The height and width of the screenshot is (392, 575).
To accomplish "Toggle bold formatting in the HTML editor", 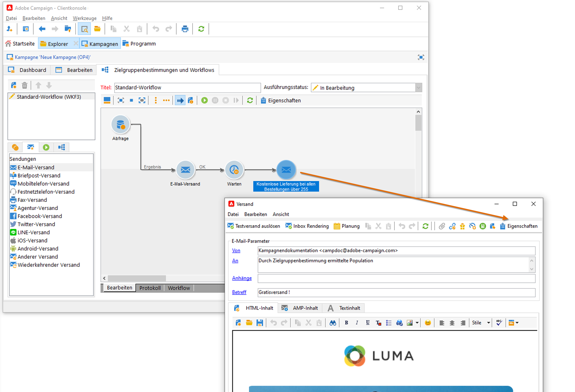I will coord(346,323).
